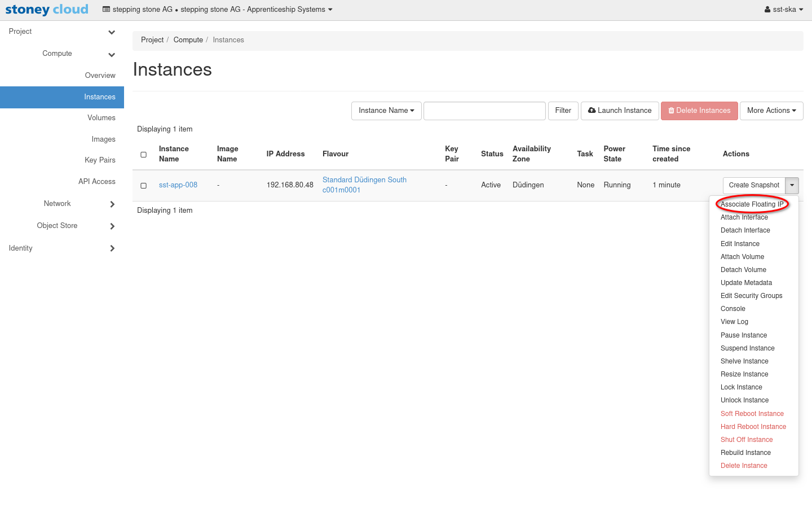
Task: Expand the Identity sidebar section
Action: tap(112, 248)
